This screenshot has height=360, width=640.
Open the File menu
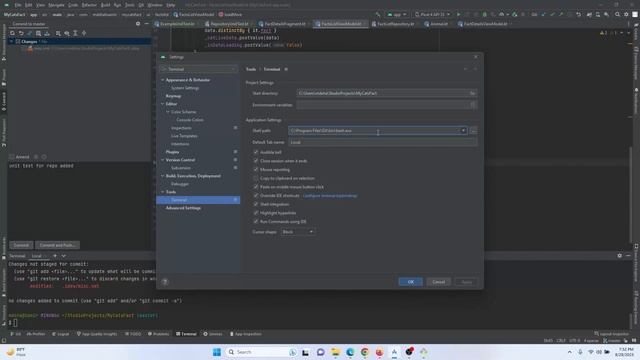click(18, 5)
